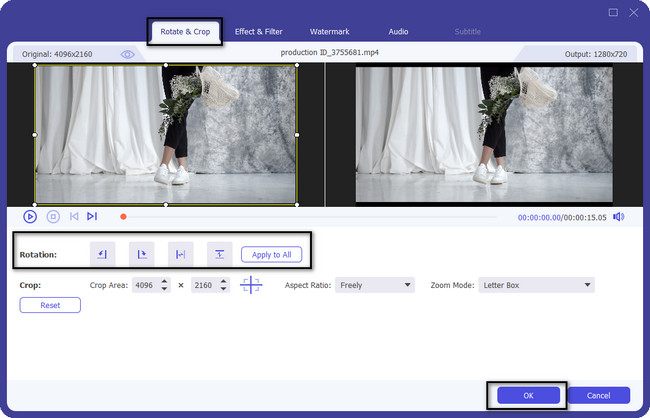Jump to previous frame

point(74,216)
